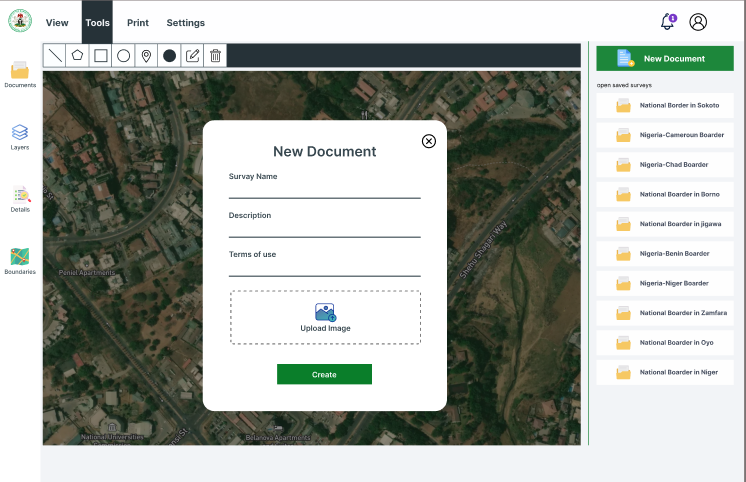Pick the circle shape tool
The height and width of the screenshot is (482, 746).
123,56
